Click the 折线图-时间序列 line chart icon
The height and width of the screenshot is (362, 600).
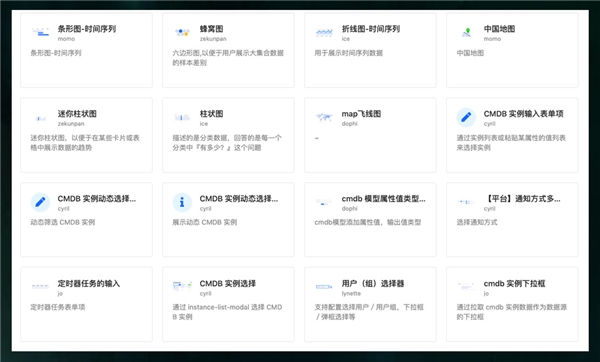point(324,33)
